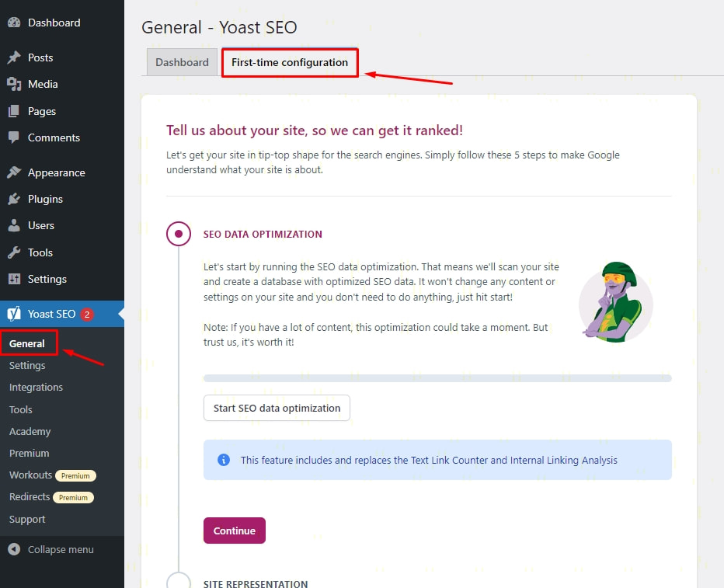Click the Plugins plug icon
Image resolution: width=724 pixels, height=588 pixels.
(x=14, y=199)
